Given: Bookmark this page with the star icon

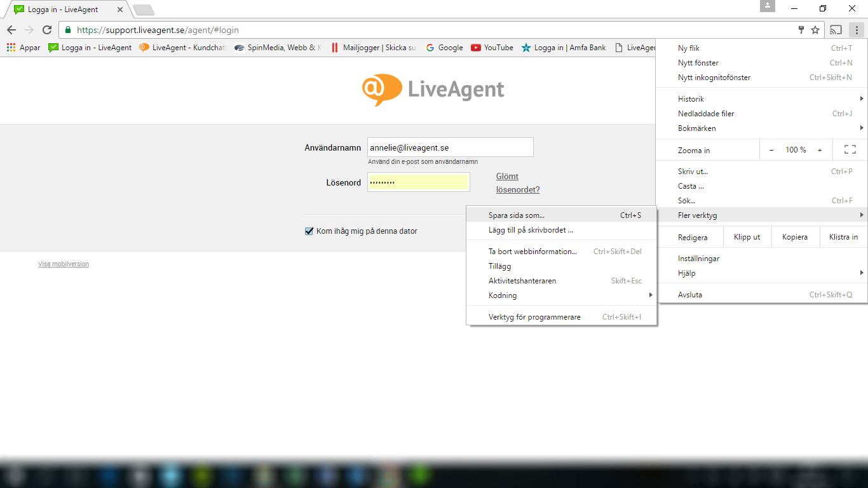Looking at the screenshot, I should click(815, 30).
